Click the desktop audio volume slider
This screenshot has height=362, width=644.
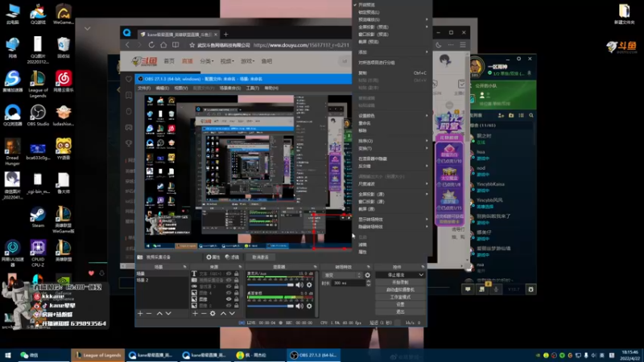[x=270, y=306]
